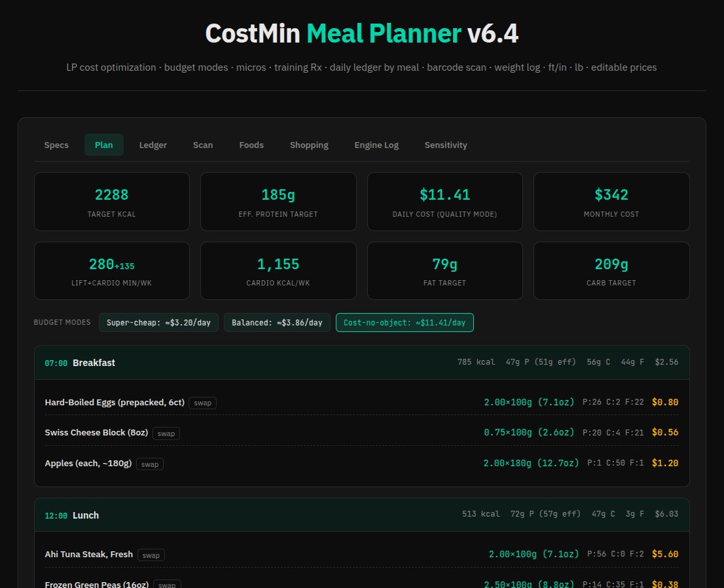
Task: Open the Scan tab
Action: click(x=203, y=145)
